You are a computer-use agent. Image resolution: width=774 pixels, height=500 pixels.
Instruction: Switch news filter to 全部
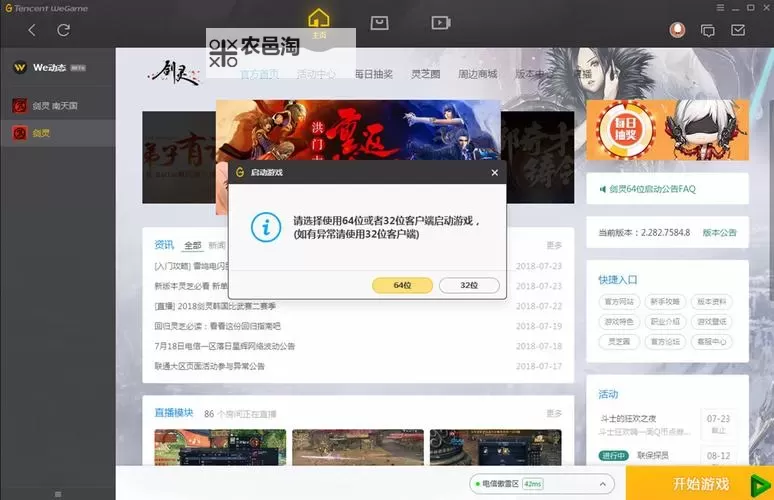[x=193, y=245]
